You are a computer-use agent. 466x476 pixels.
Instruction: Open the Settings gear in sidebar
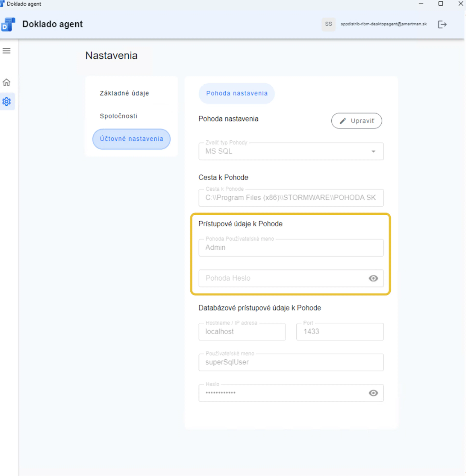click(7, 101)
